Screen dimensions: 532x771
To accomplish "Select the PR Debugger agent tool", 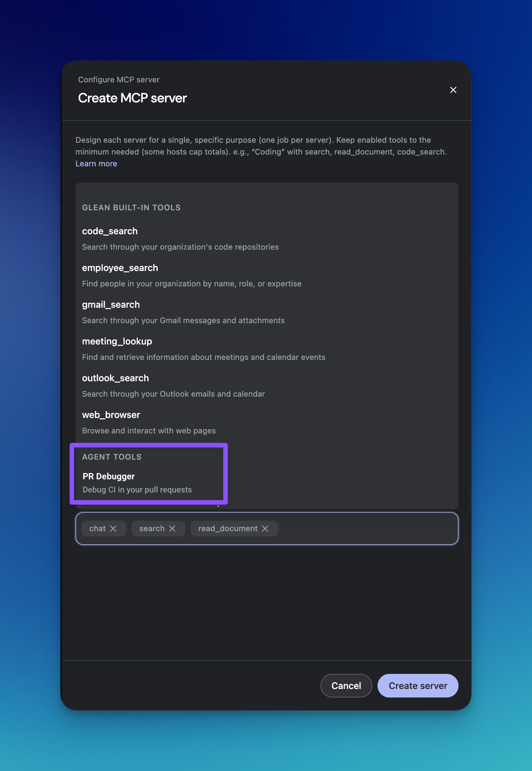I will click(108, 476).
